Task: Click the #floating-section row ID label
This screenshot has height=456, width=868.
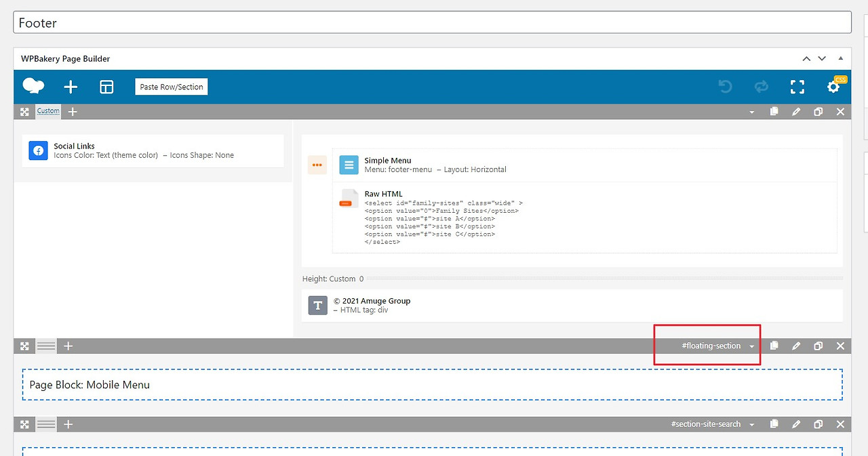Action: 711,346
